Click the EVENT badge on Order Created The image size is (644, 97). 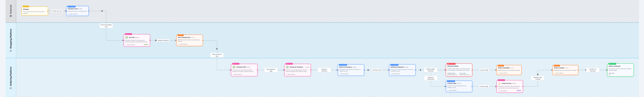point(557,65)
